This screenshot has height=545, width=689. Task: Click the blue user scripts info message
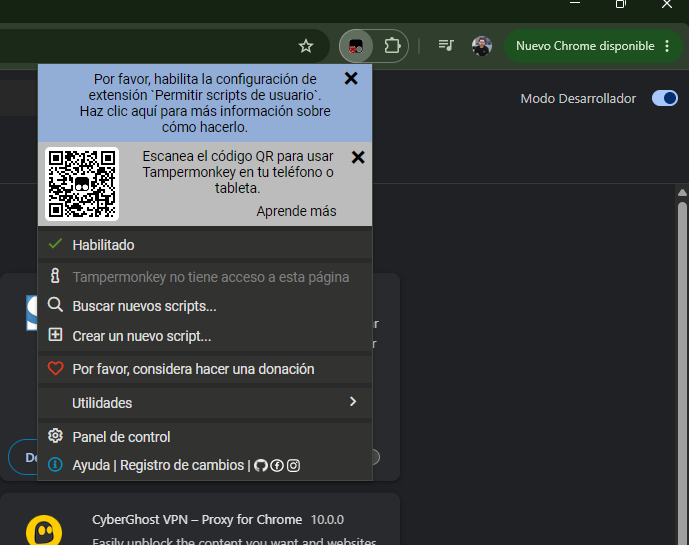coord(205,103)
